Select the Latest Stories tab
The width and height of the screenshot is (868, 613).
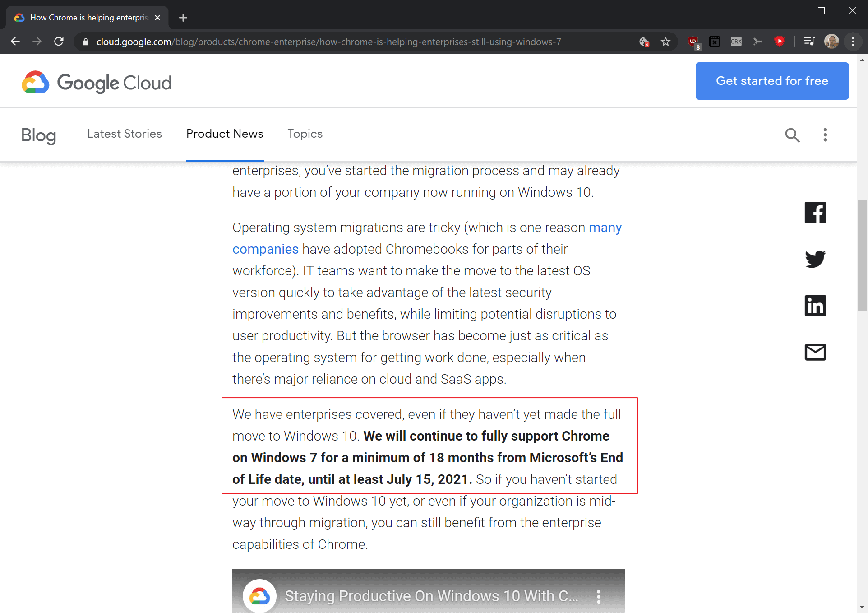coord(125,134)
